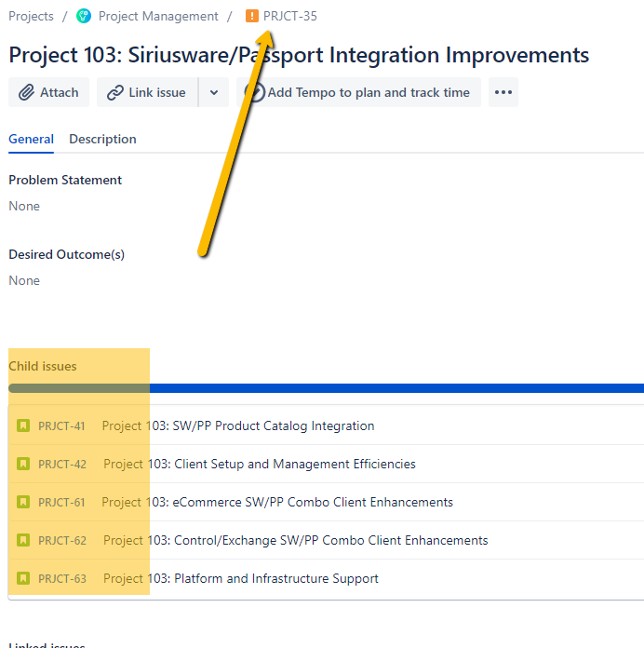Click the None value under Problem Statement
The height and width of the screenshot is (648, 644).
click(x=24, y=206)
